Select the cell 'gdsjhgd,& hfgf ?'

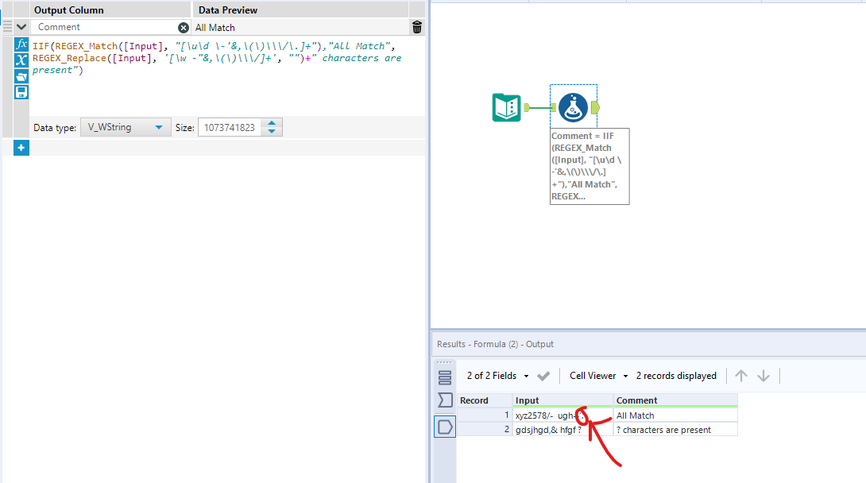pyautogui.click(x=563, y=429)
